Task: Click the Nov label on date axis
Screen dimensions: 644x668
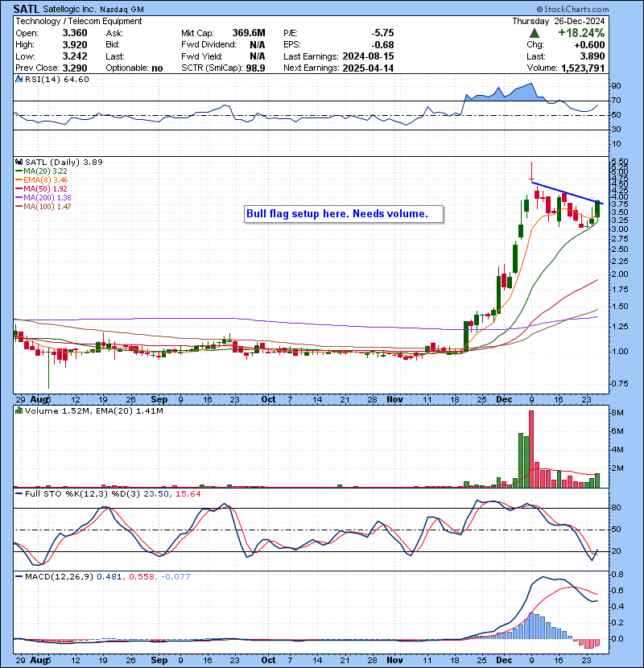Action: click(x=394, y=399)
